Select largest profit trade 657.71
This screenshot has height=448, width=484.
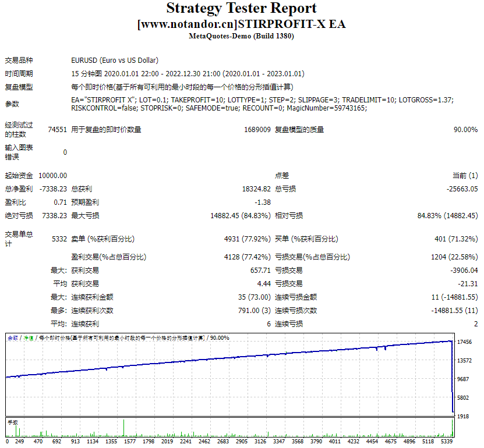point(260,271)
